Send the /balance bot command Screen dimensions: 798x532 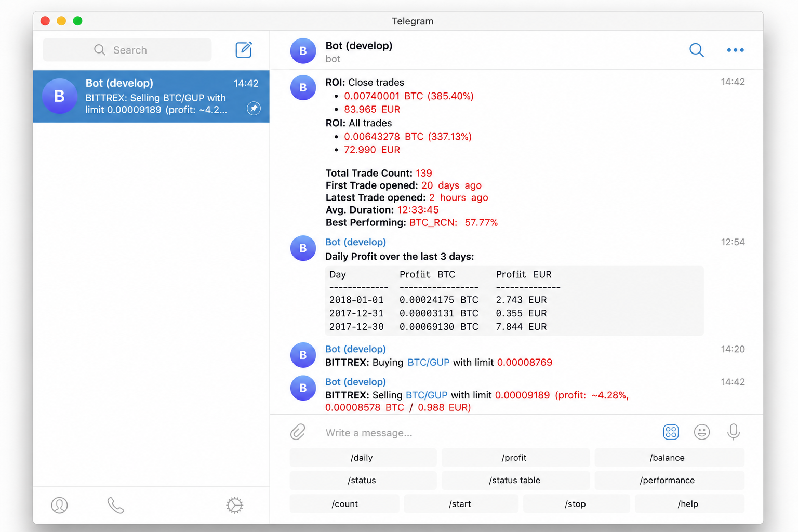tap(669, 458)
